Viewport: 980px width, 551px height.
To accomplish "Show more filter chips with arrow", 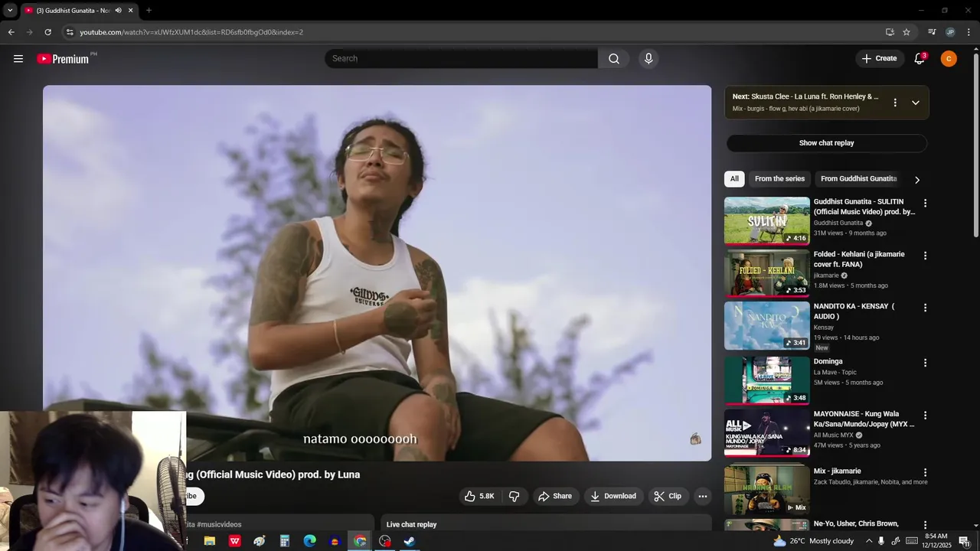I will point(917,180).
